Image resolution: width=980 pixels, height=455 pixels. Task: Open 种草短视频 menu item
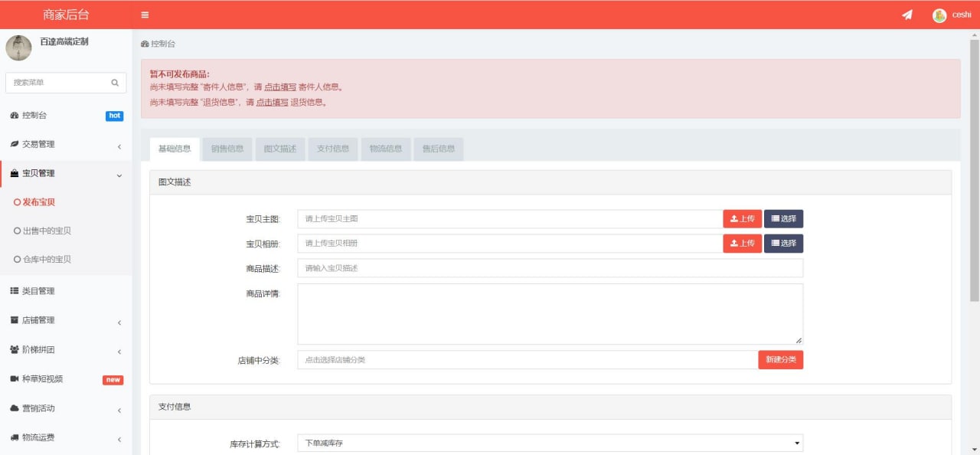tap(42, 379)
